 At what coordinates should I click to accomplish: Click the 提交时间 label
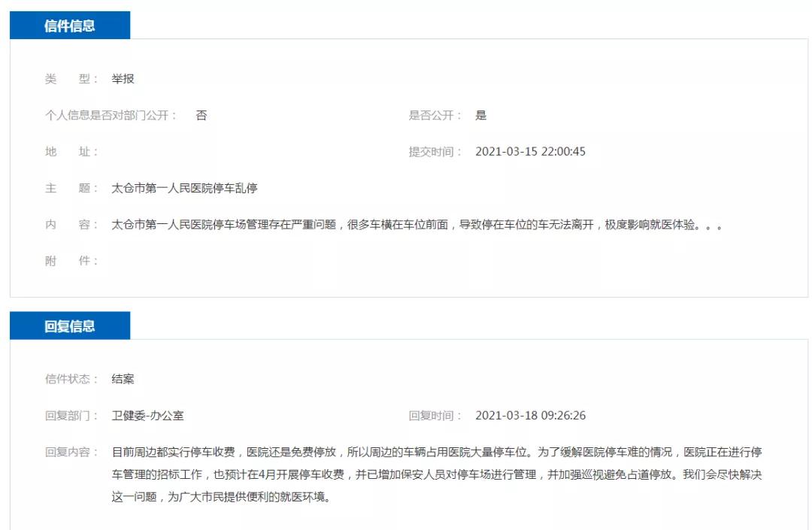click(435, 152)
